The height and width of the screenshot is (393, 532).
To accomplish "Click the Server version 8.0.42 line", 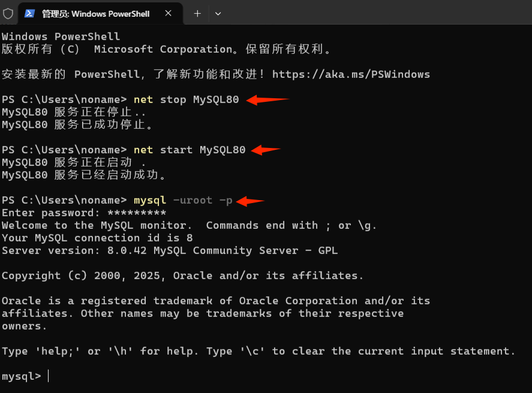I will pos(170,250).
